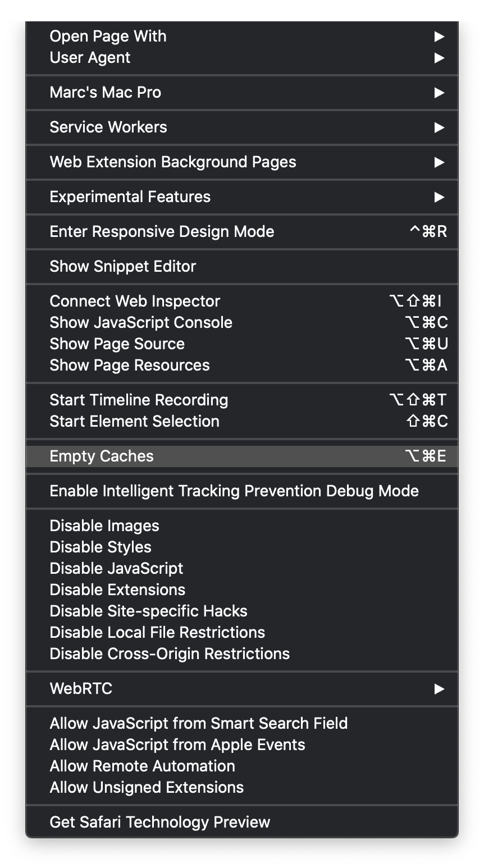484x868 pixels.
Task: Enable Intelligent Tracking Prevention Debug Mode
Action: pyautogui.click(x=234, y=491)
